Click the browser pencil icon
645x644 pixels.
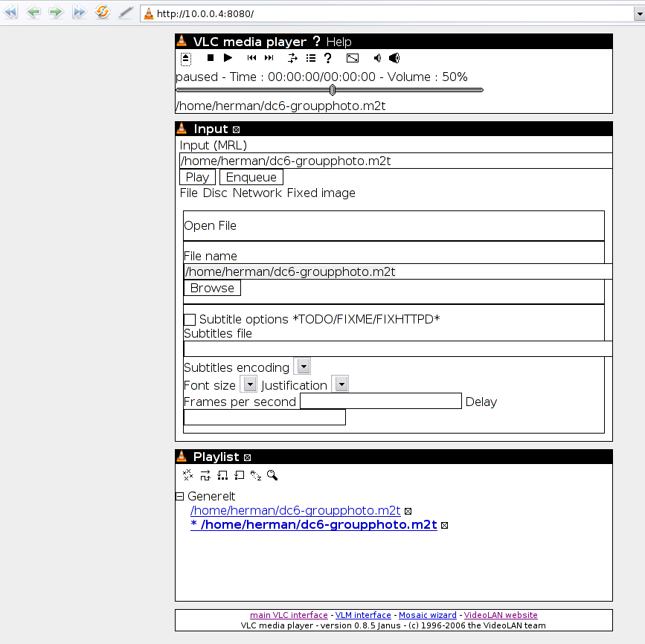click(x=126, y=13)
